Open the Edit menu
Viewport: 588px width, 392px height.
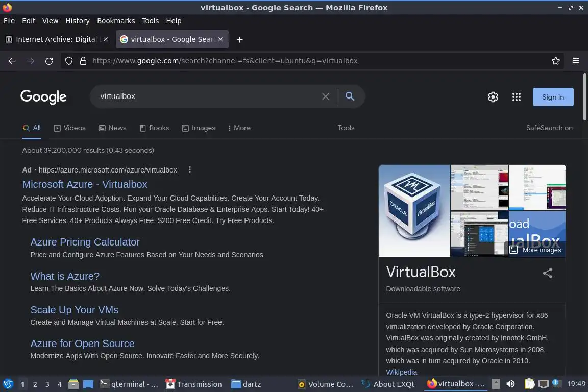pyautogui.click(x=29, y=21)
